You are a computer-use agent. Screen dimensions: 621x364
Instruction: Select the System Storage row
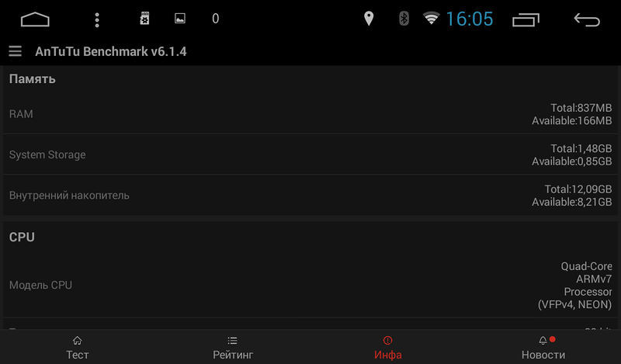click(x=310, y=154)
